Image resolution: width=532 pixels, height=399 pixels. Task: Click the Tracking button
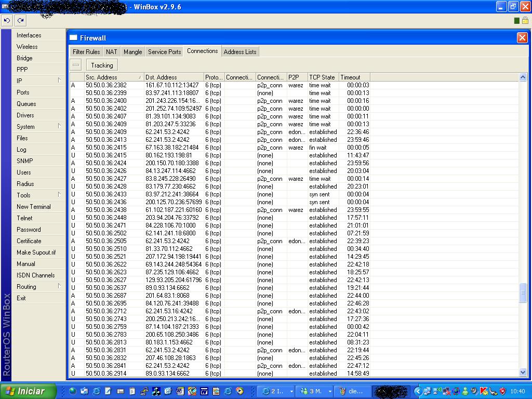click(102, 65)
